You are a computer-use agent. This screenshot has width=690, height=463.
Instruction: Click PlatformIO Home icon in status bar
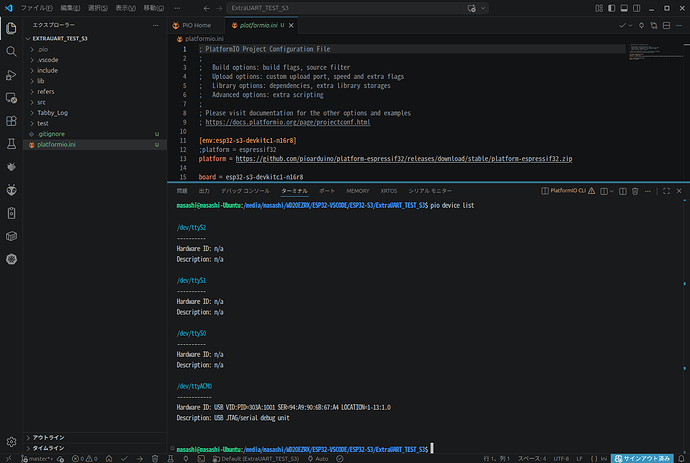pyautogui.click(x=109, y=459)
